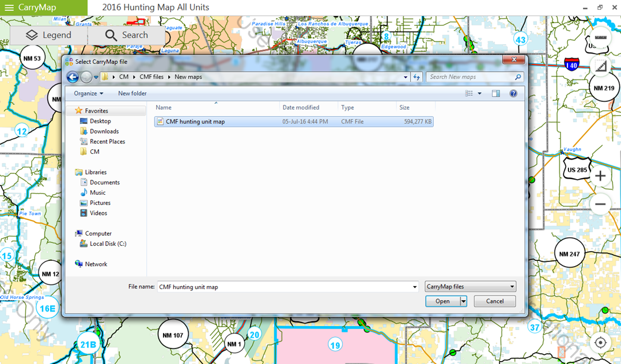Click the CM breadcrumb in address bar
This screenshot has width=621, height=364.
point(123,77)
